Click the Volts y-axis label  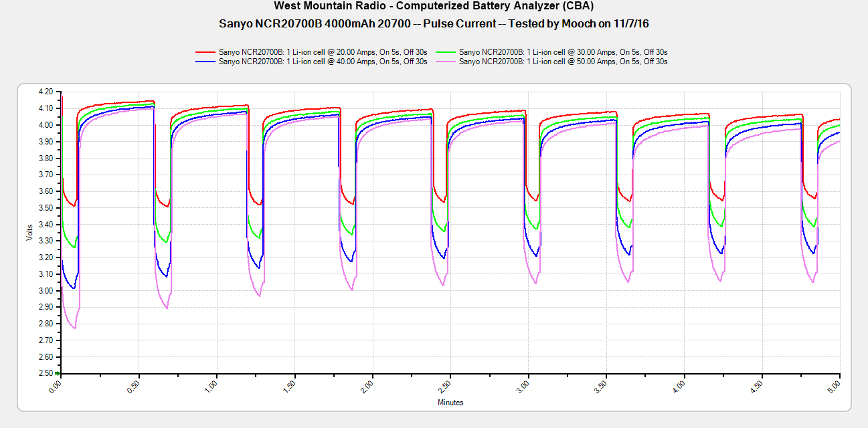(x=29, y=232)
